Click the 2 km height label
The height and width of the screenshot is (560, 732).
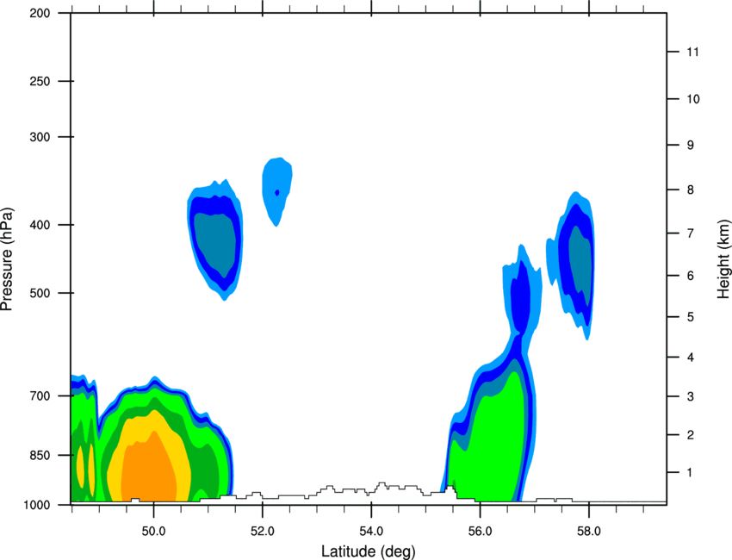pyautogui.click(x=691, y=435)
